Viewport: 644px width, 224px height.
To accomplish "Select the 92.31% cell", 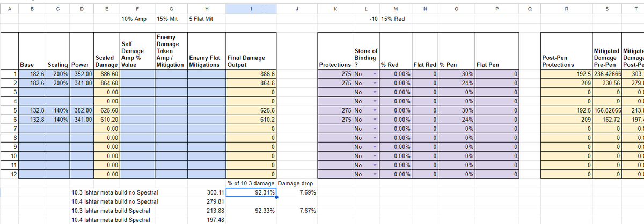I will coord(252,192).
